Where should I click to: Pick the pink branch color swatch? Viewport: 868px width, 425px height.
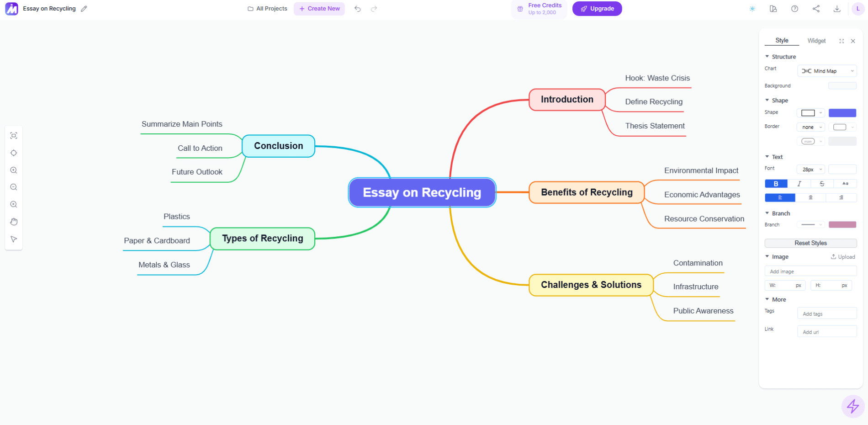click(842, 224)
